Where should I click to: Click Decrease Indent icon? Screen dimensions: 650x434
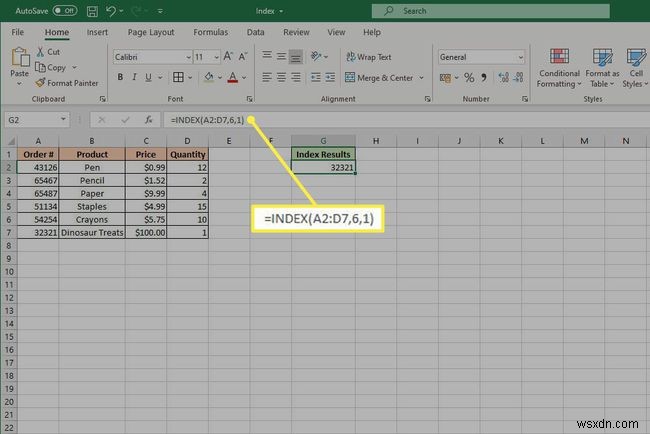(316, 77)
